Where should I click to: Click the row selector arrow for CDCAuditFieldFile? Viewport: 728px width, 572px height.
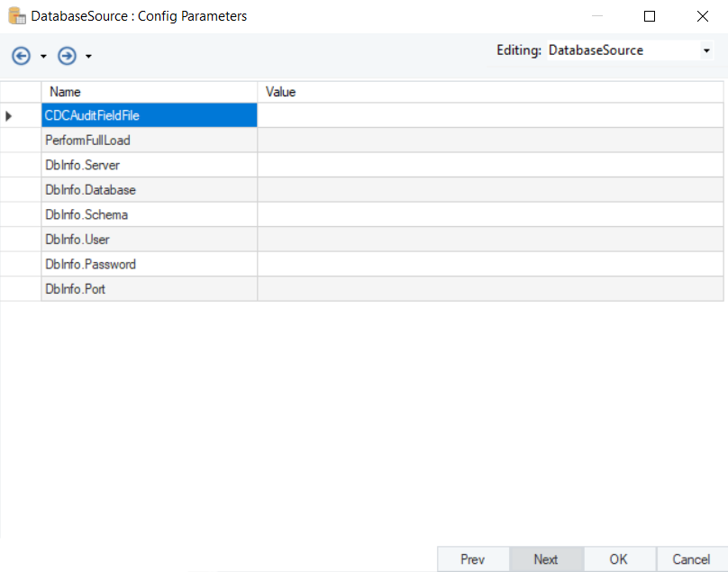point(9,115)
